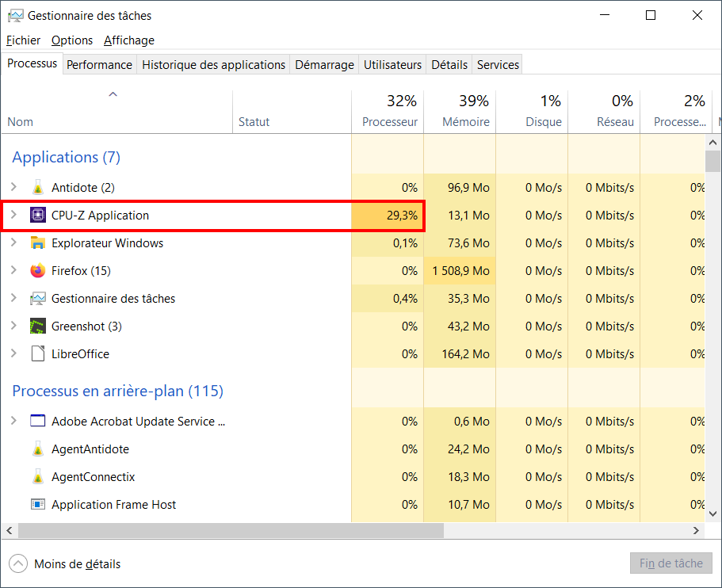Switch to Historique des applications tab
The height and width of the screenshot is (588, 722).
click(214, 65)
